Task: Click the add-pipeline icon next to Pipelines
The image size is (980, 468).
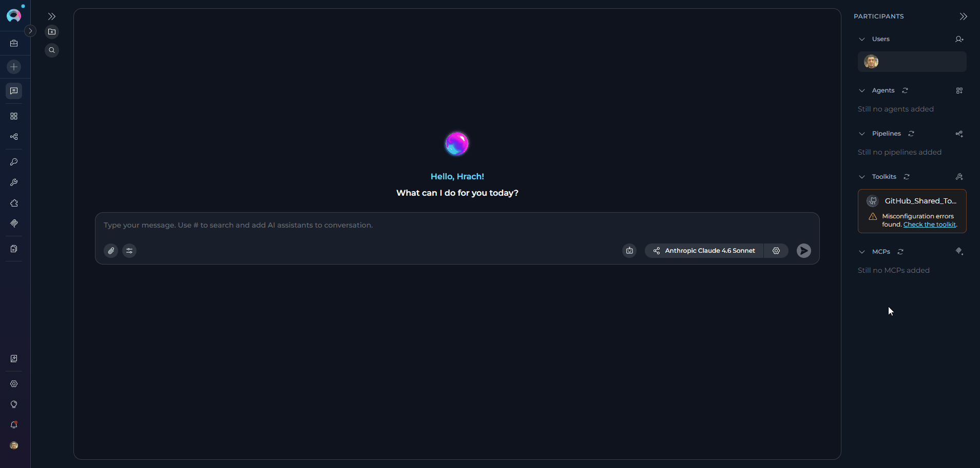Action: (958, 134)
